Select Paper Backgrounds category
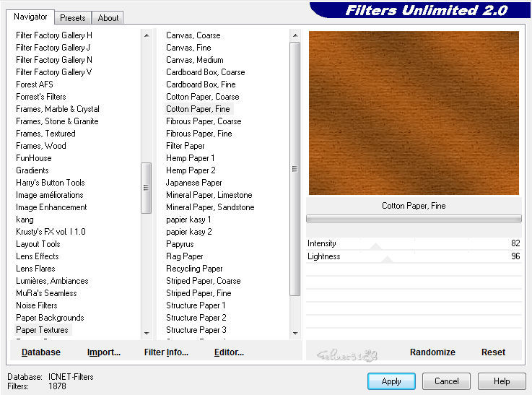Screen dimensions: 532x395 pyautogui.click(x=50, y=318)
